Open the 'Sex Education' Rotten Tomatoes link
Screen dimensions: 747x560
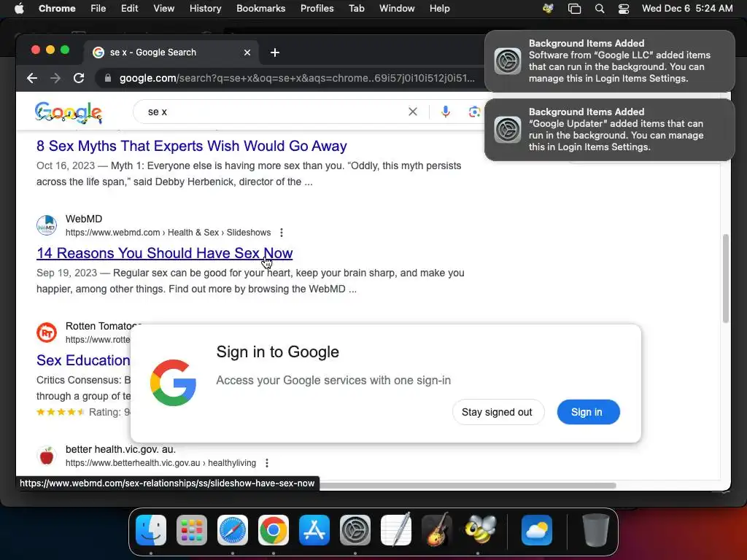pyautogui.click(x=83, y=360)
